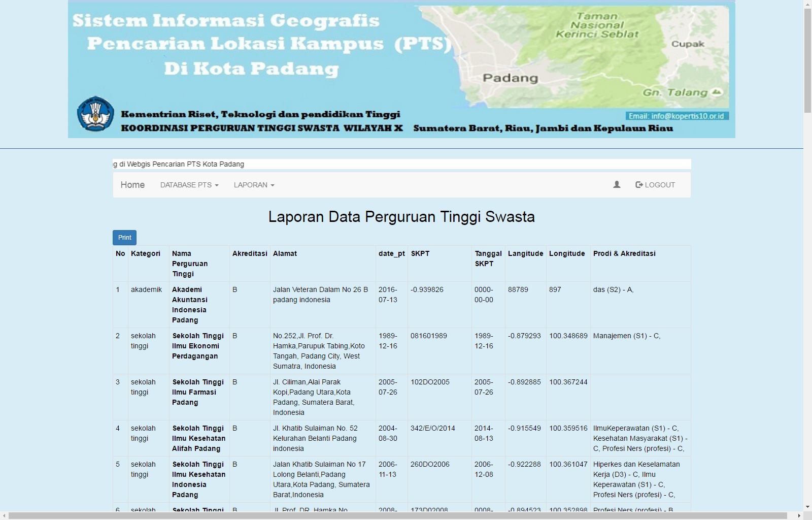Click the user profile icon in navbar
This screenshot has height=520, width=812.
(617, 185)
